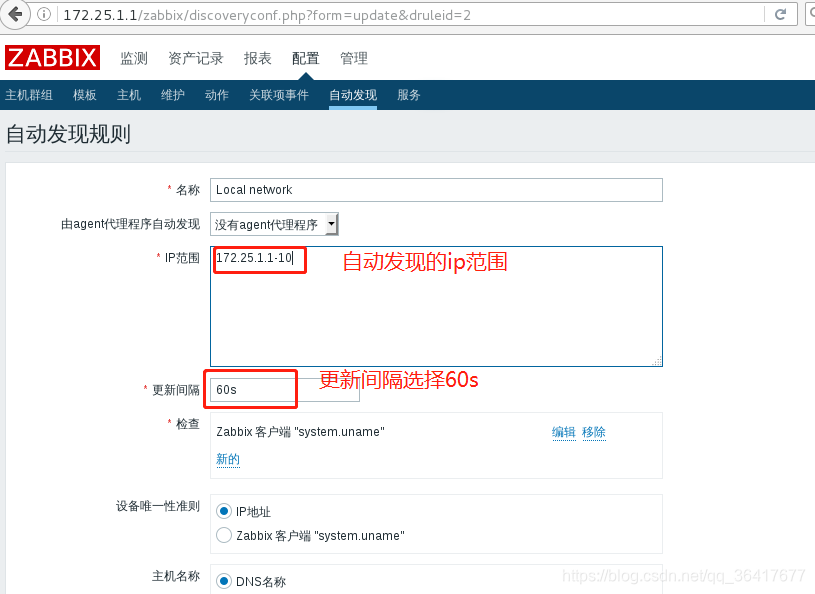The width and height of the screenshot is (815, 594).
Task: Click the 名称 field containing Local network
Action: click(x=436, y=190)
